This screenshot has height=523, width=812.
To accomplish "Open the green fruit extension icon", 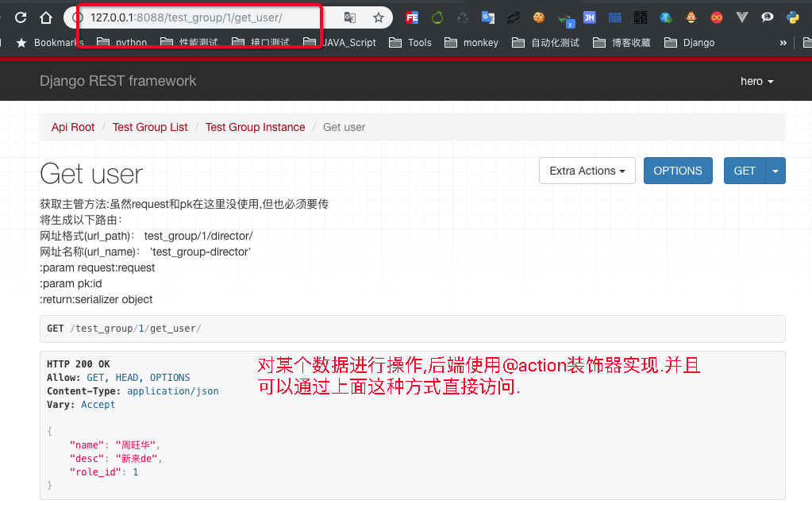I will pos(437,17).
